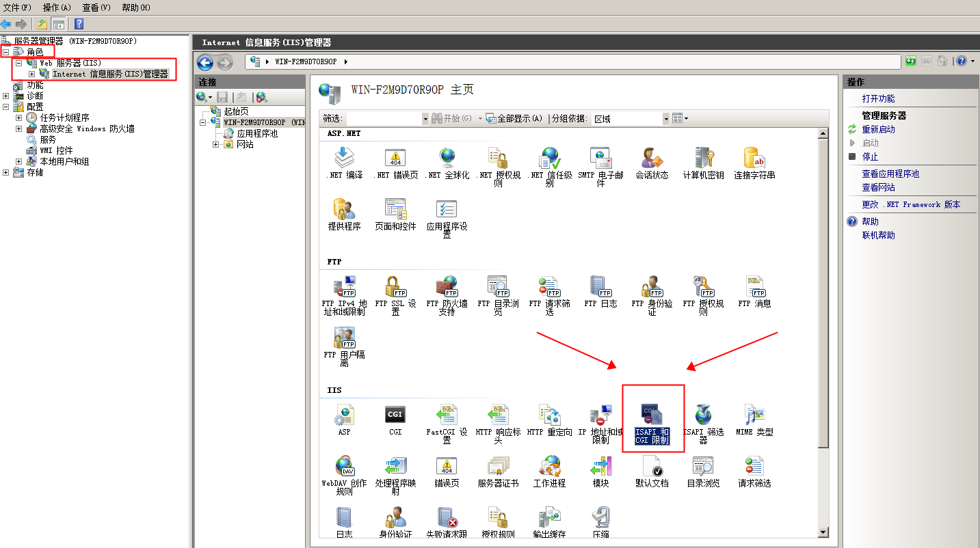This screenshot has height=548, width=980.
Task: Open the 操作(A) menu
Action: tap(57, 8)
